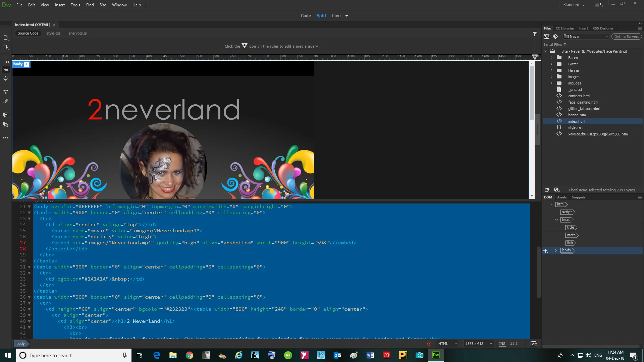
Task: Collapse code fold arrow on line 22
Action: point(29,213)
